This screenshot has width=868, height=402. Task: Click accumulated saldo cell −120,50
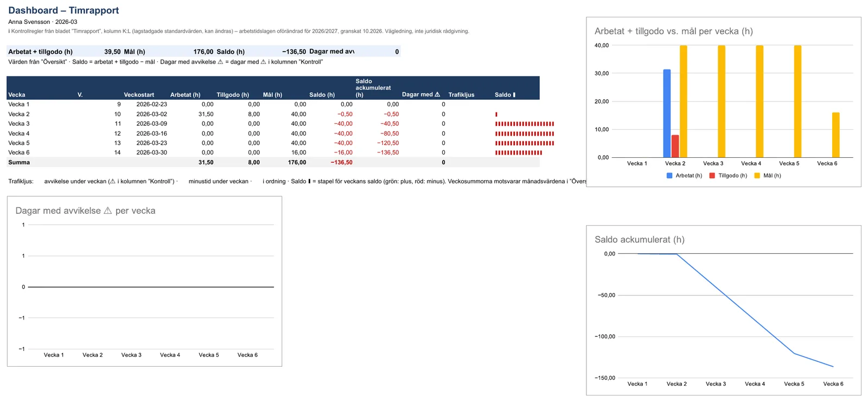(388, 143)
